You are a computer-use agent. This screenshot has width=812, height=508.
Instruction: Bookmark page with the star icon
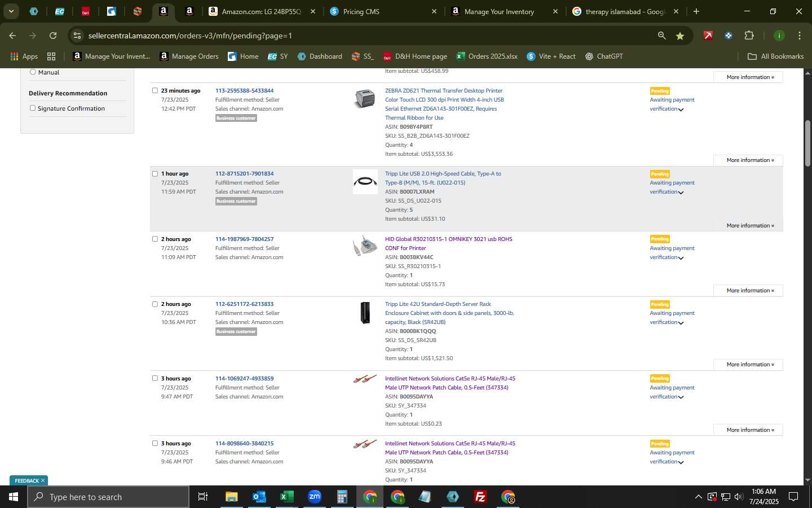pyautogui.click(x=680, y=36)
